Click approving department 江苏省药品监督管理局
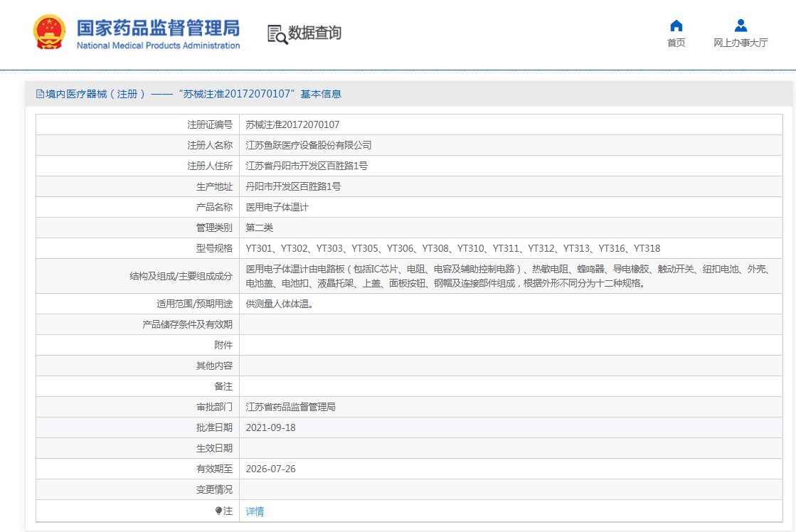 pyautogui.click(x=290, y=408)
